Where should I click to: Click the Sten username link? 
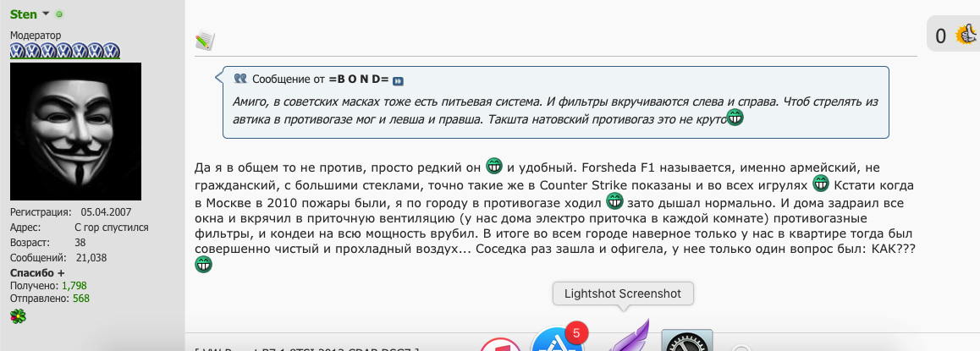(23, 14)
